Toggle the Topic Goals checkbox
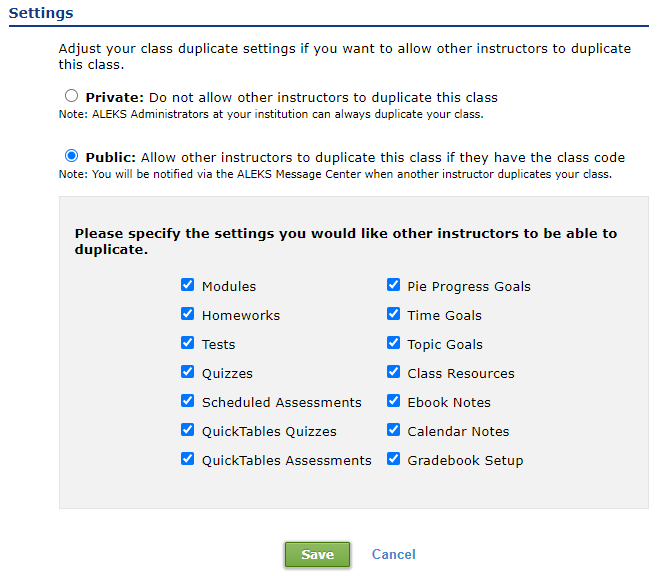Image resolution: width=661 pixels, height=576 pixels. pos(394,343)
